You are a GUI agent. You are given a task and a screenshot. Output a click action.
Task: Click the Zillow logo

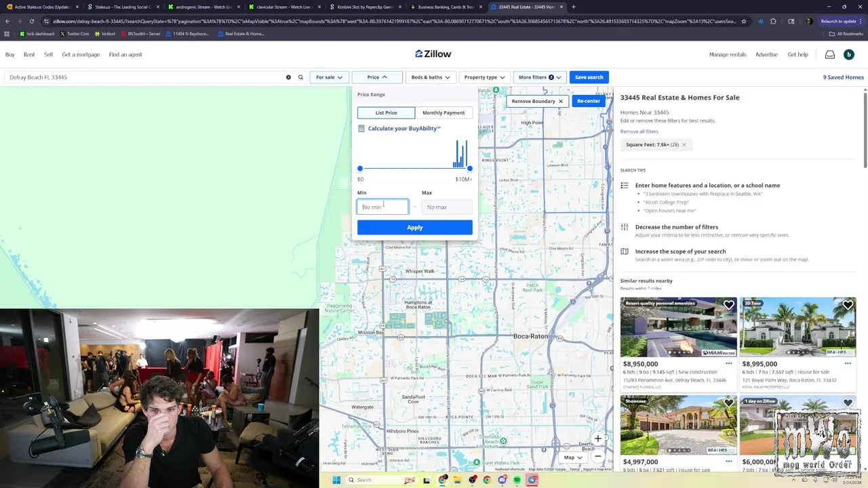click(433, 54)
